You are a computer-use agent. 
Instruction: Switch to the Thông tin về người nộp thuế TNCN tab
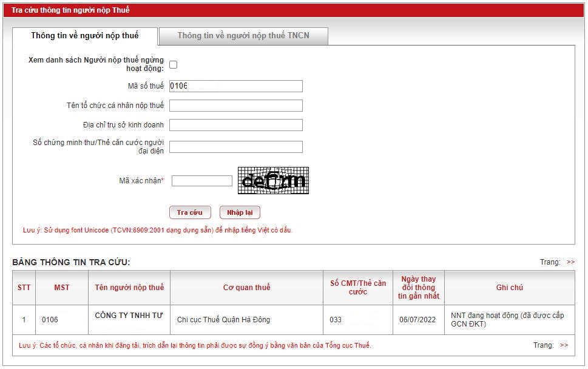tap(243, 36)
